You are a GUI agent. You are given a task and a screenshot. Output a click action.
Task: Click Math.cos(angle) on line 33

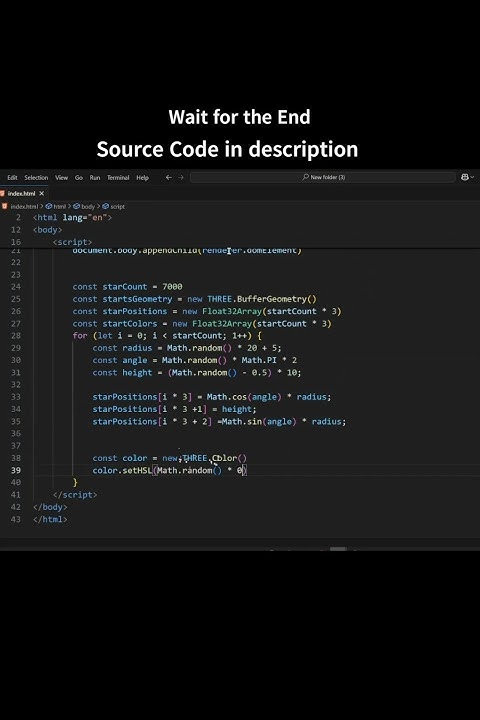pos(244,397)
